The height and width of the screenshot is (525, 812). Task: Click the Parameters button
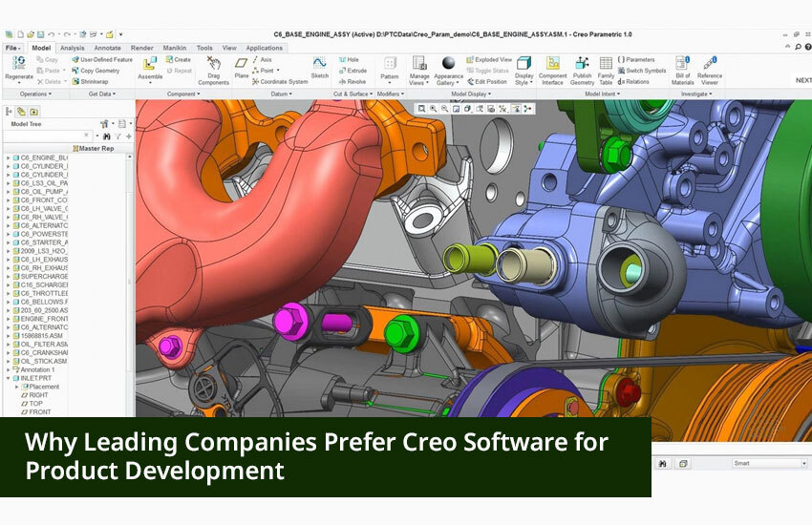636,59
